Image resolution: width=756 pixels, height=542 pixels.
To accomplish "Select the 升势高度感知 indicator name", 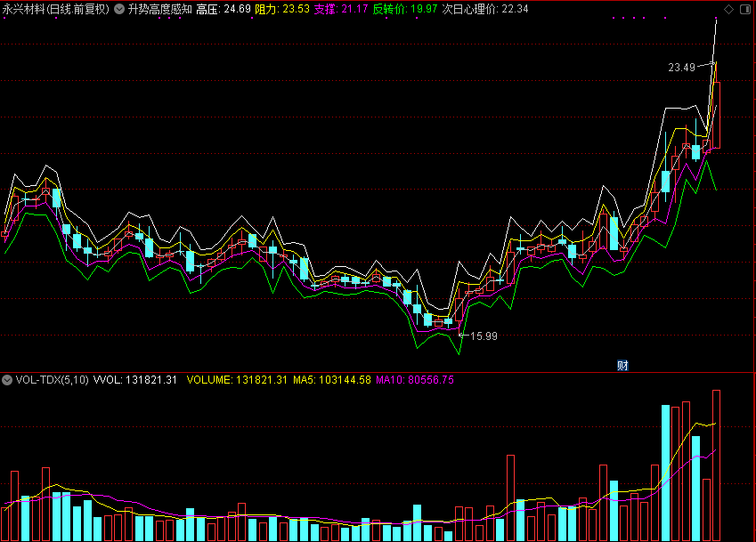I will click(x=159, y=9).
